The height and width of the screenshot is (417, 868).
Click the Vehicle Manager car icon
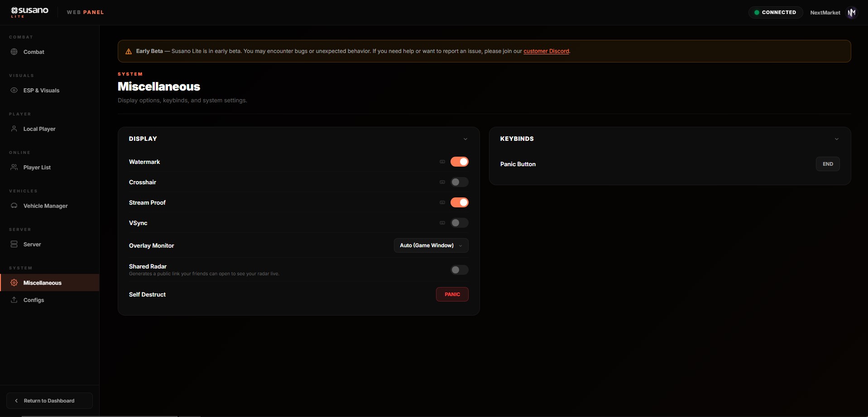click(14, 206)
